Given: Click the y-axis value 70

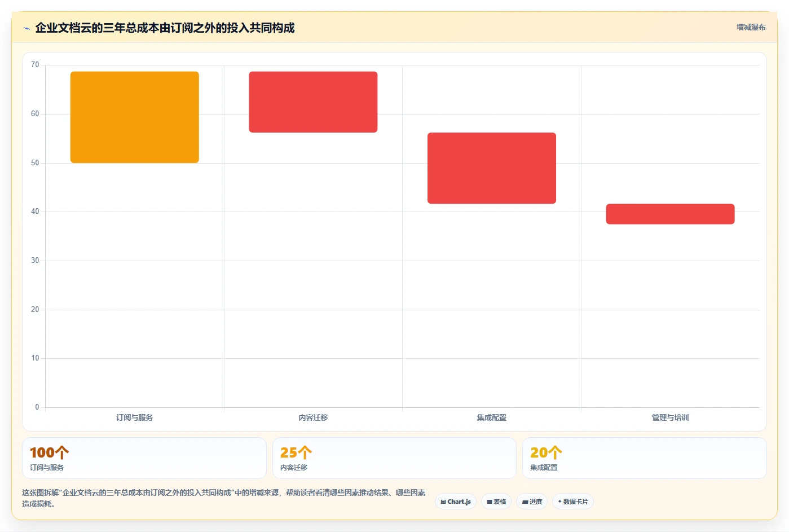Looking at the screenshot, I should [35, 65].
